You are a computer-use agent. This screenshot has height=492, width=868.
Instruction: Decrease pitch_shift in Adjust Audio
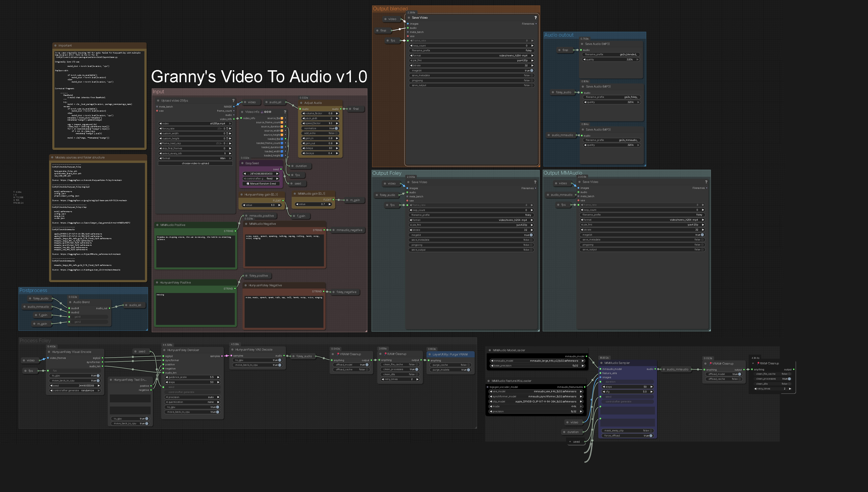(304, 119)
